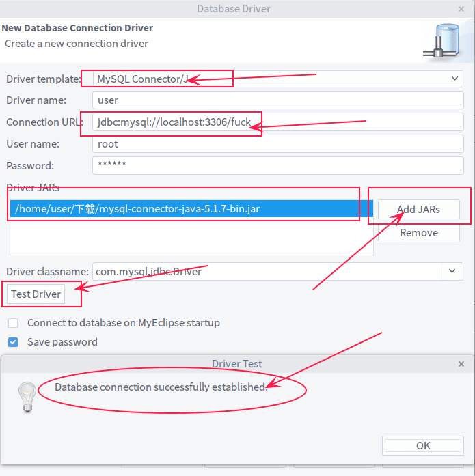This screenshot has width=475, height=476.
Task: Enable Connect to database on MyEclipse startup
Action: [13, 322]
